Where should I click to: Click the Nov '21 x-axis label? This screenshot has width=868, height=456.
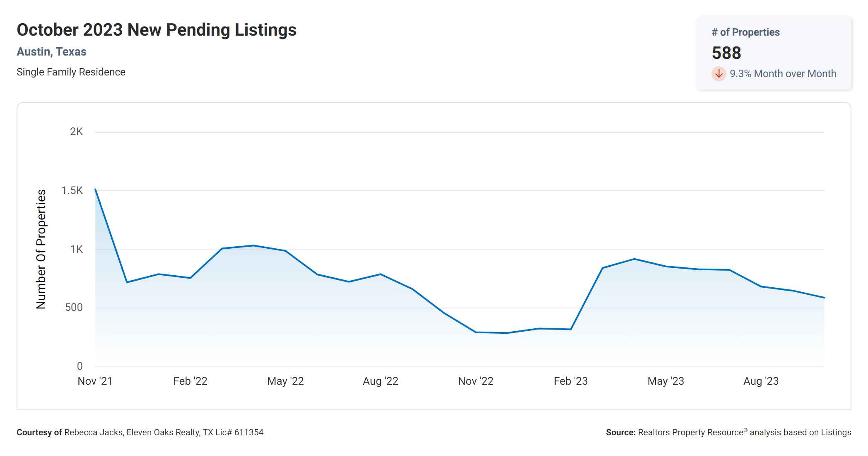coord(95,381)
